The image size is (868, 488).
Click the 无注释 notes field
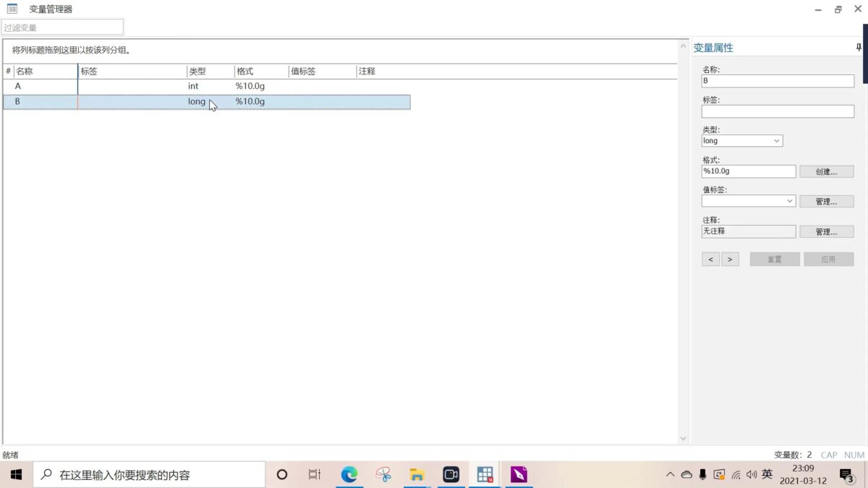click(x=749, y=231)
